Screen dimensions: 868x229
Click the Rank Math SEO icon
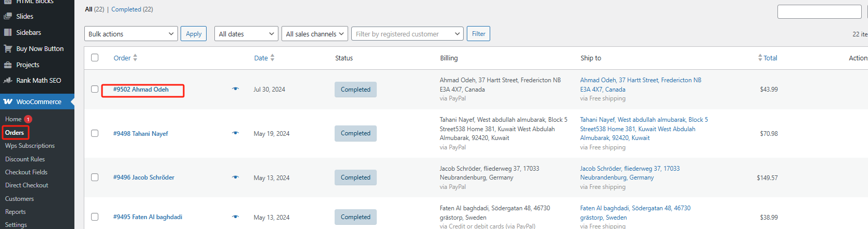(8, 81)
